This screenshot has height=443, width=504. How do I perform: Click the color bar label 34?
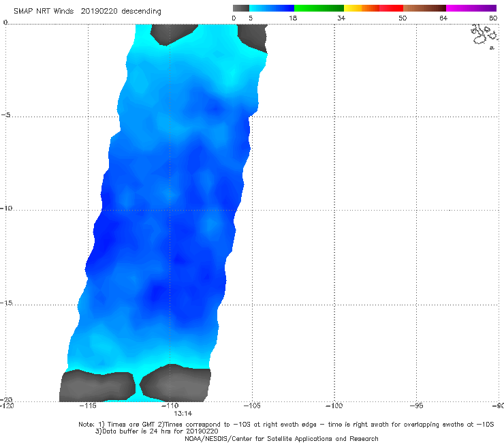[341, 18]
